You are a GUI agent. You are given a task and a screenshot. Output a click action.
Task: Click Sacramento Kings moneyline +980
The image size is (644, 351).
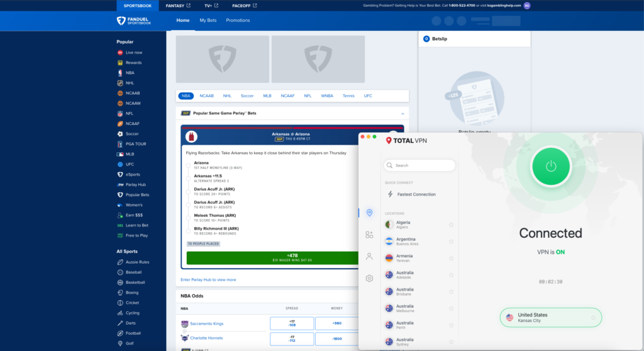[x=337, y=323]
